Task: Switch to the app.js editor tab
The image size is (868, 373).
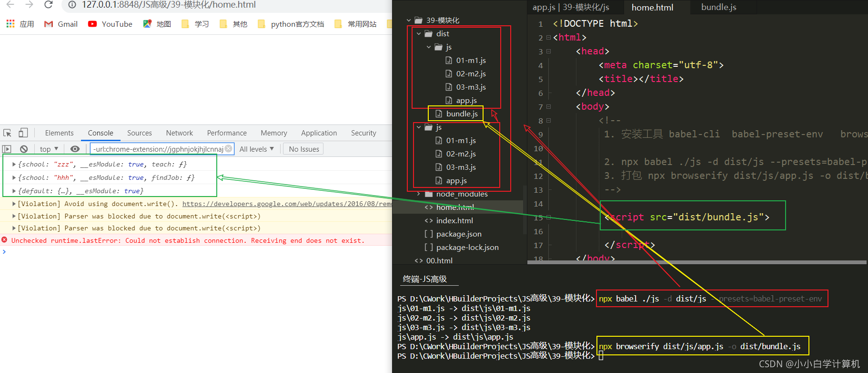Action: (571, 7)
